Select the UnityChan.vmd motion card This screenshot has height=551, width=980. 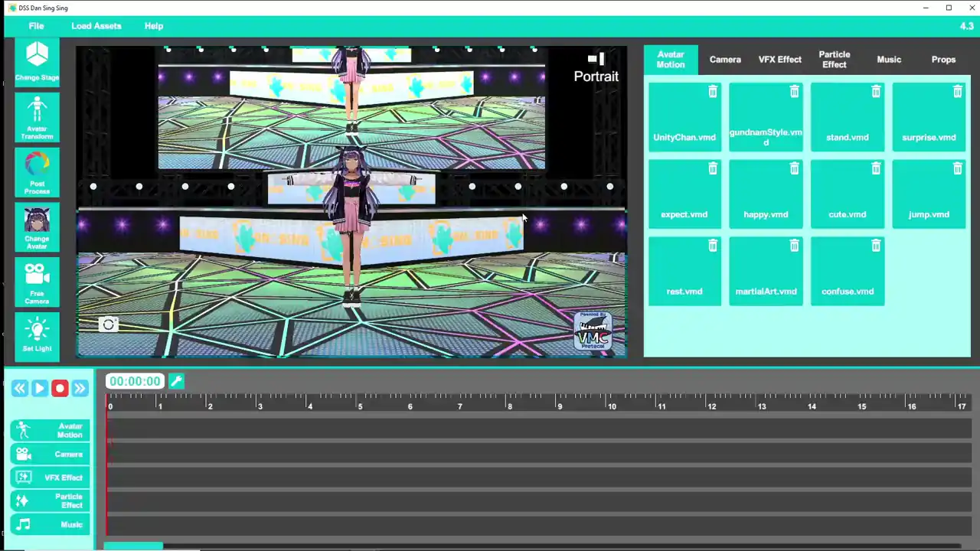tap(684, 117)
